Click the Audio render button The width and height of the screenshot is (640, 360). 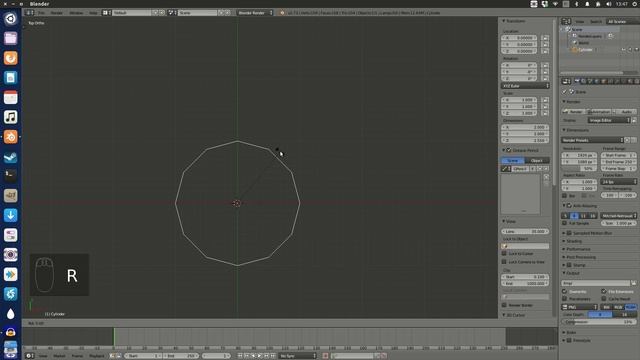pos(624,111)
